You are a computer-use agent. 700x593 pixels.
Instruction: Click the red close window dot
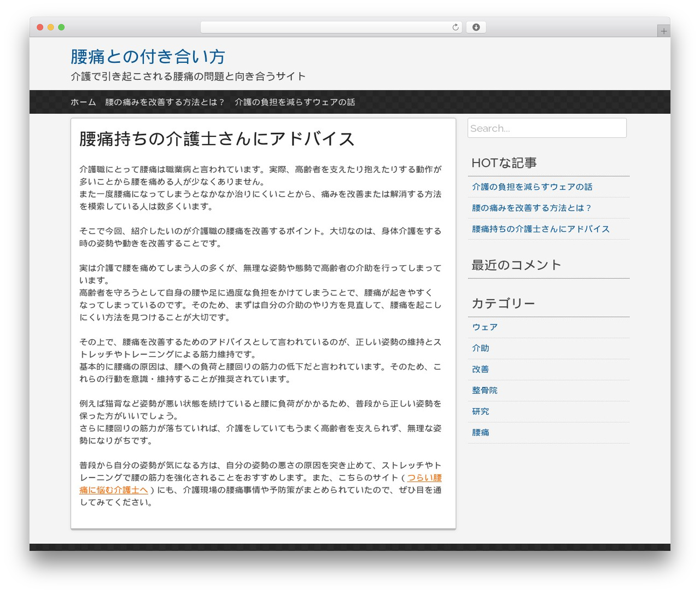tap(40, 27)
